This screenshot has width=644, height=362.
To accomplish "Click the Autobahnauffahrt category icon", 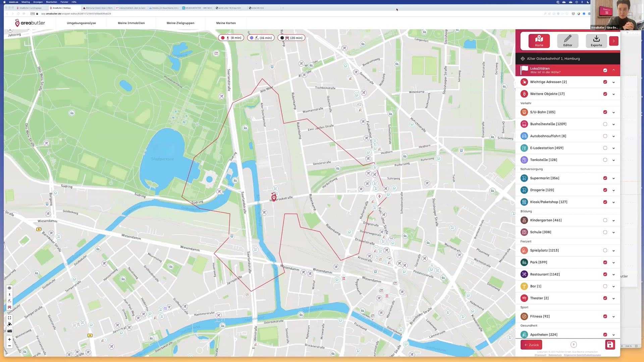I will (x=524, y=136).
